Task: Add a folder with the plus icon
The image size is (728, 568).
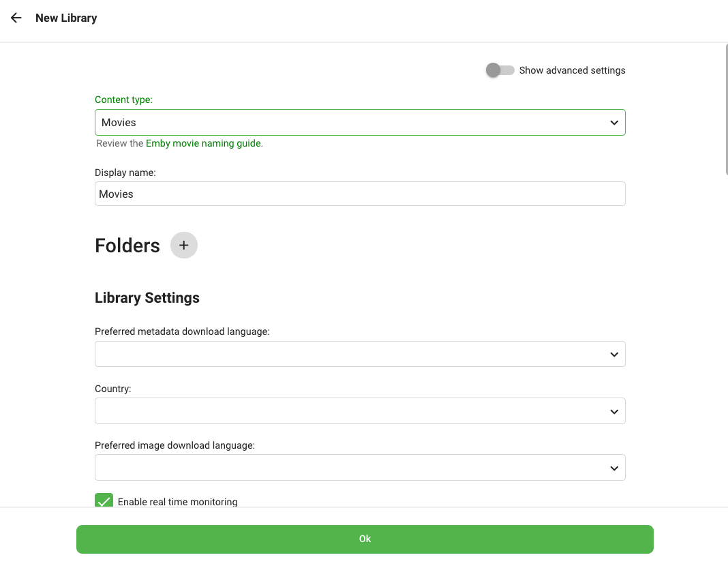Action: click(x=183, y=245)
